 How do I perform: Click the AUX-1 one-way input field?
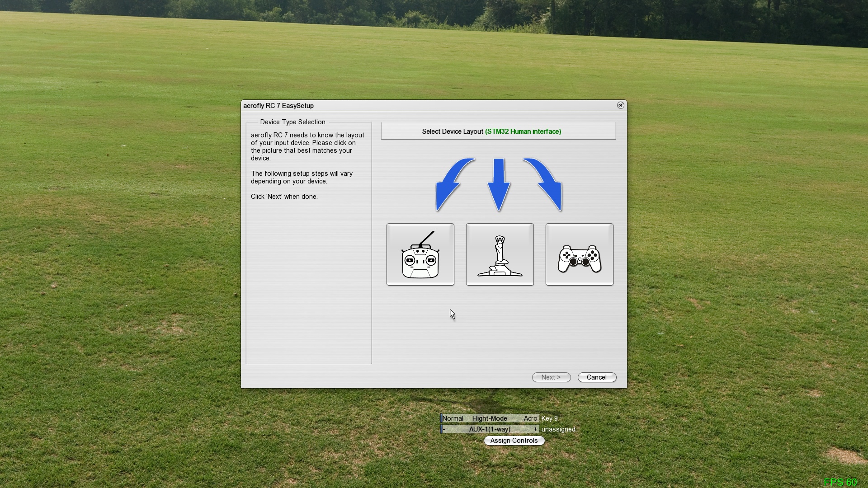point(490,429)
